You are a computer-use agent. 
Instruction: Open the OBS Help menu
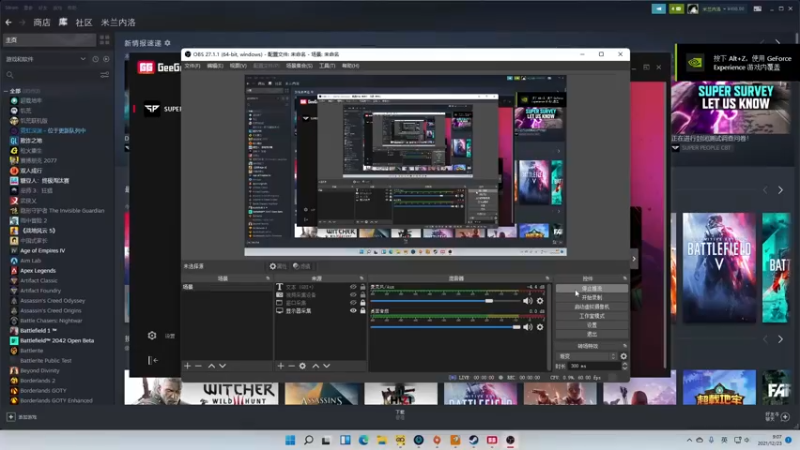point(351,66)
